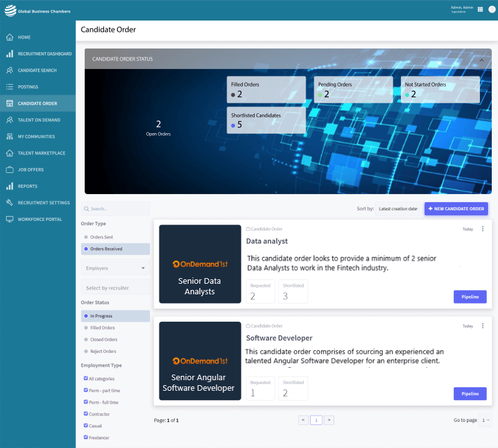498x448 pixels.
Task: Click the Candidate Search icon
Action: click(x=10, y=70)
